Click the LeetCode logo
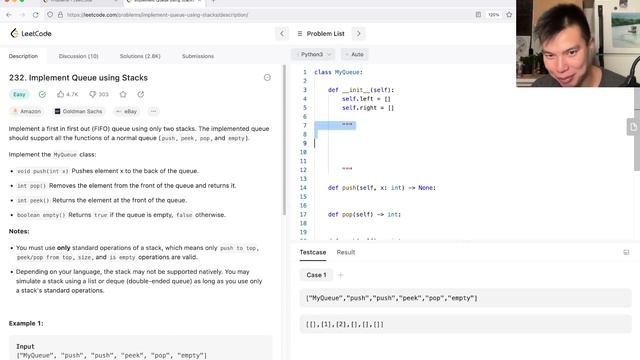 31,33
